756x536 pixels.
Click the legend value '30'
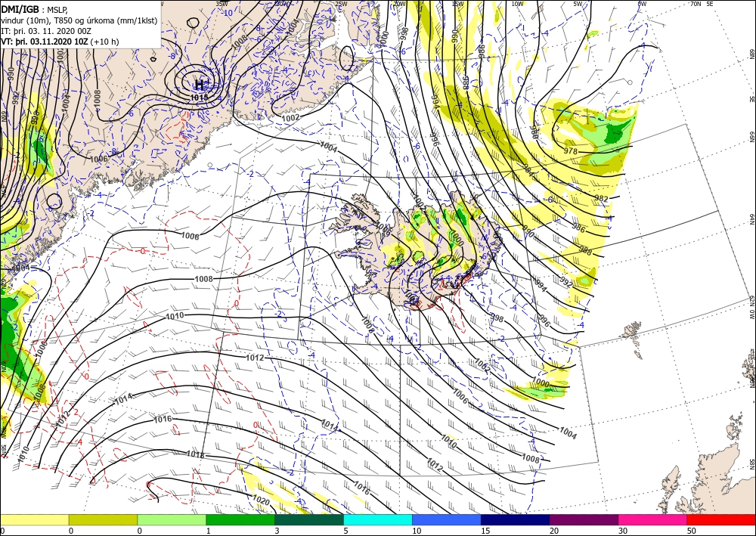(x=623, y=531)
